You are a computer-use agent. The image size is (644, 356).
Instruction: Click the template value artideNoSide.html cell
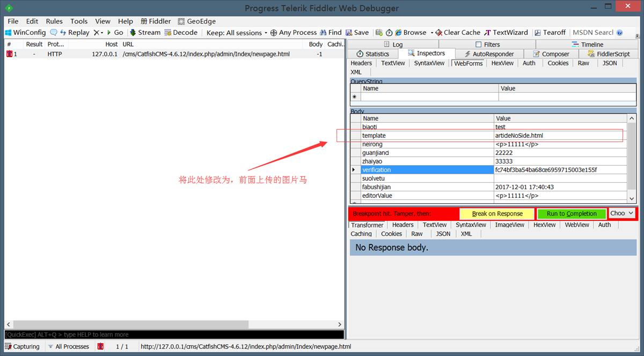point(560,136)
